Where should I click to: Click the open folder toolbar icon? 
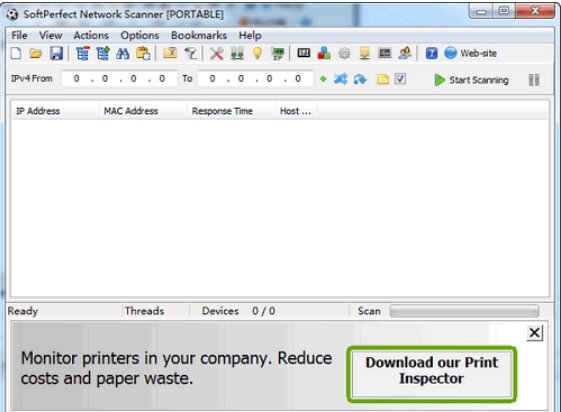tap(35, 54)
